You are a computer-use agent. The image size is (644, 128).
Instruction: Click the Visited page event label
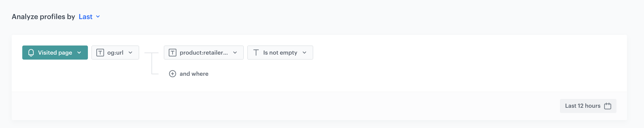coord(55,53)
